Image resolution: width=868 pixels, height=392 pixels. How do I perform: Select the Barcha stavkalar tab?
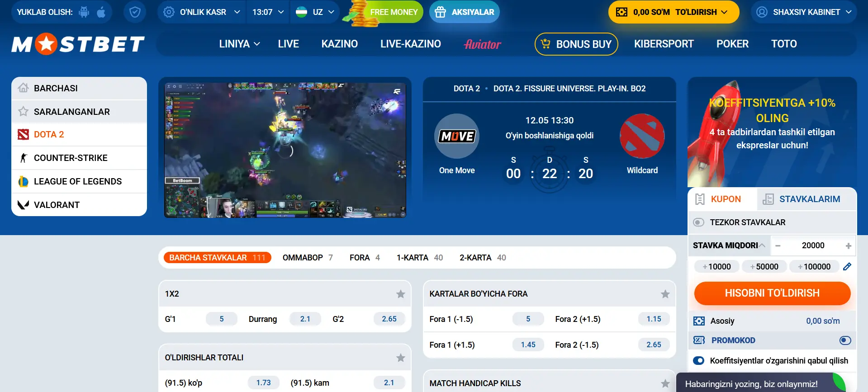click(x=218, y=258)
